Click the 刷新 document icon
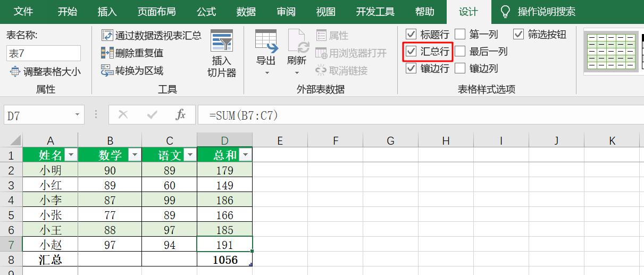The height and width of the screenshot is (275, 644). (298, 41)
